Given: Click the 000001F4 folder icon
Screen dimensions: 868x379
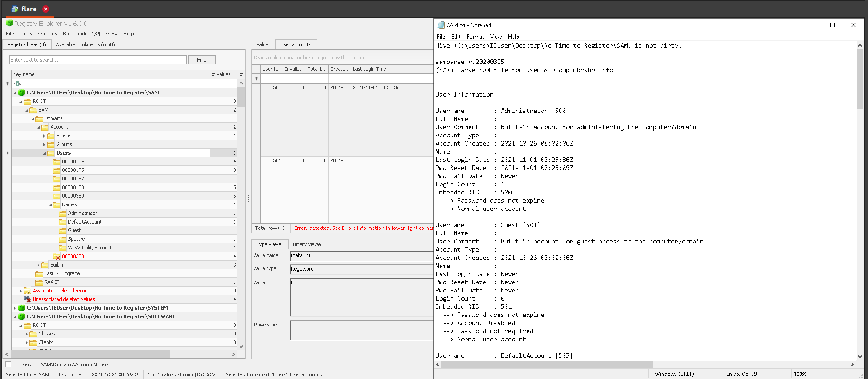Looking at the screenshot, I should [57, 161].
